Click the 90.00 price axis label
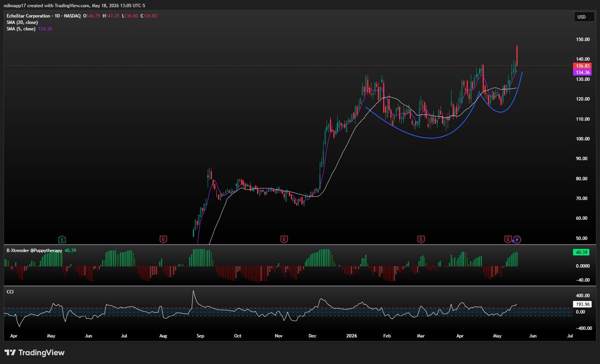This screenshot has width=600, height=364. [x=582, y=158]
